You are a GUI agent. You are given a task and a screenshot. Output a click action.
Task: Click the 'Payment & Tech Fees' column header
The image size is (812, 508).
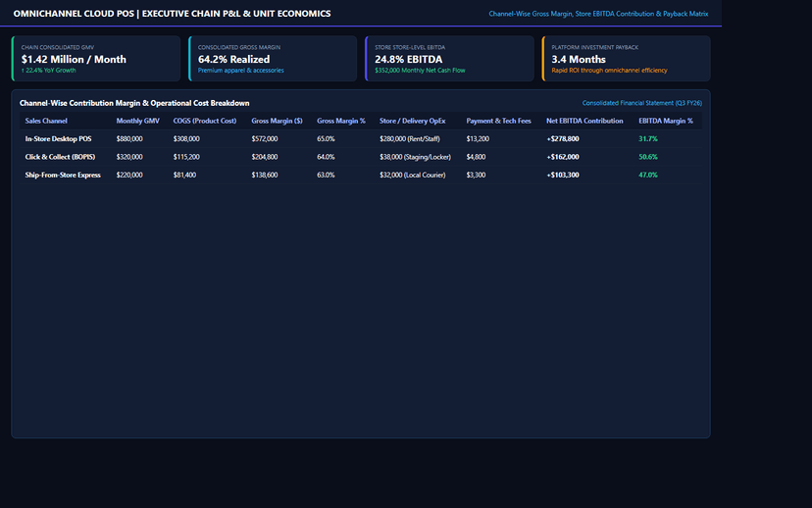pyautogui.click(x=499, y=121)
